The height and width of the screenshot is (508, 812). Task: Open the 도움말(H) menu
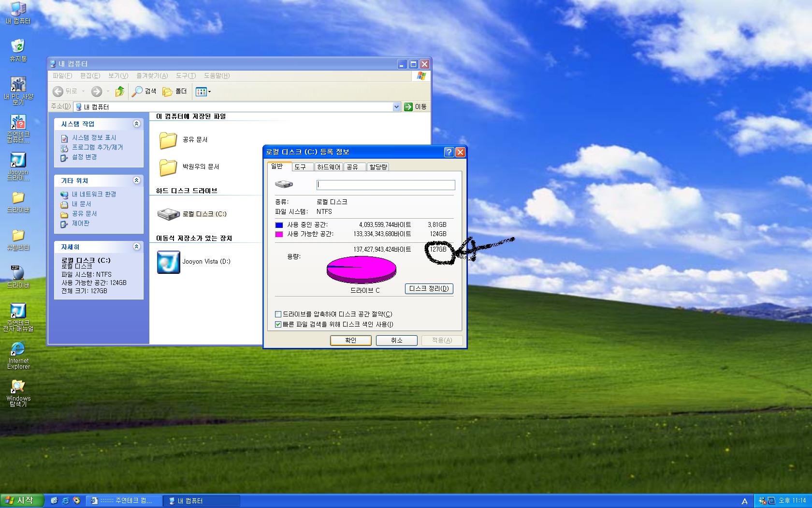(217, 75)
